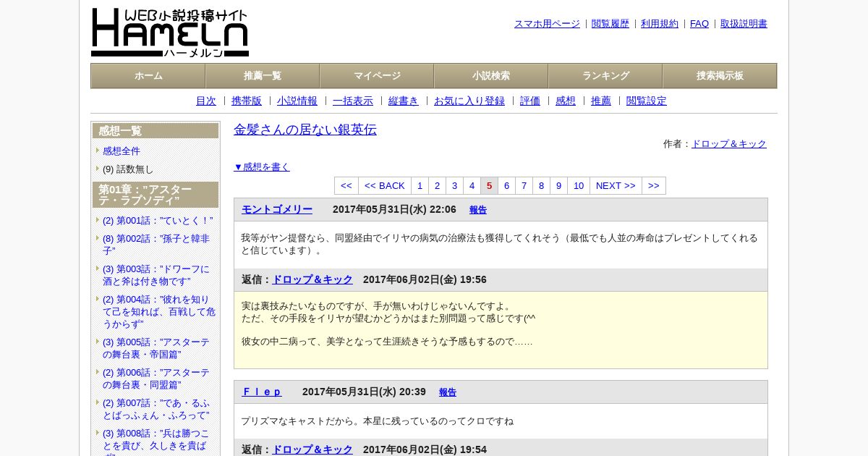Expand ▼感想を書く
This screenshot has width=868, height=456.
click(262, 166)
